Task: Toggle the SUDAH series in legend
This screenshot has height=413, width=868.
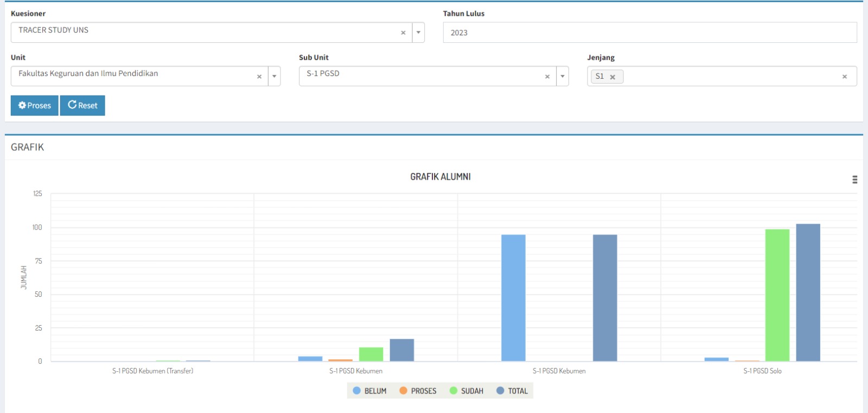Action: pos(467,391)
